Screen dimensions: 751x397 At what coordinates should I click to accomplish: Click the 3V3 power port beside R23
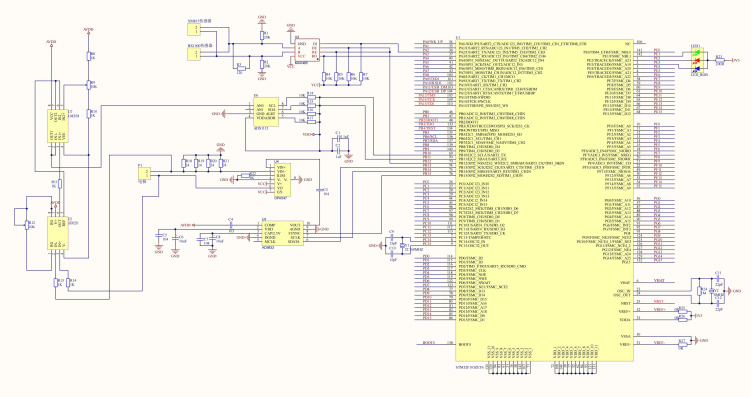(736, 60)
